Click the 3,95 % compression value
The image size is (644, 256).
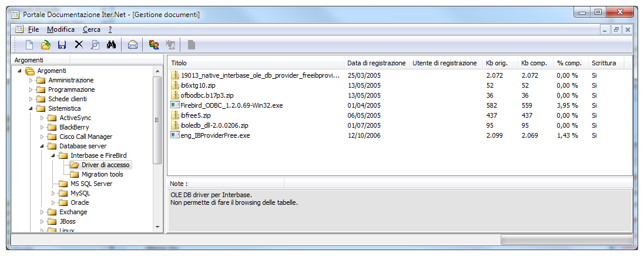point(567,105)
